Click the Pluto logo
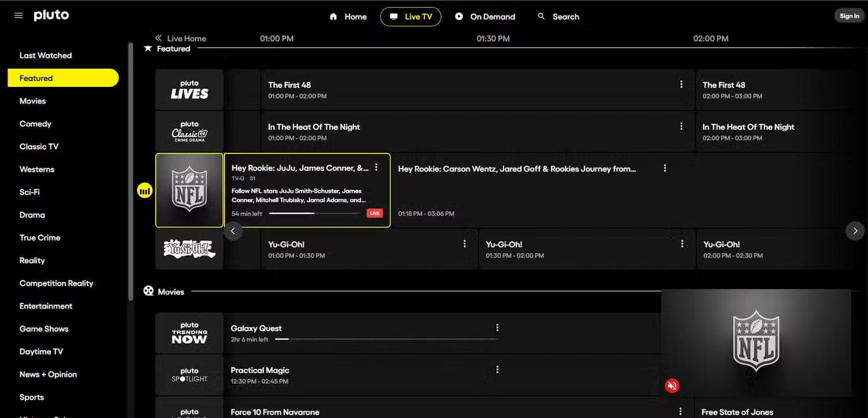Image resolution: width=868 pixels, height=418 pixels. click(51, 16)
